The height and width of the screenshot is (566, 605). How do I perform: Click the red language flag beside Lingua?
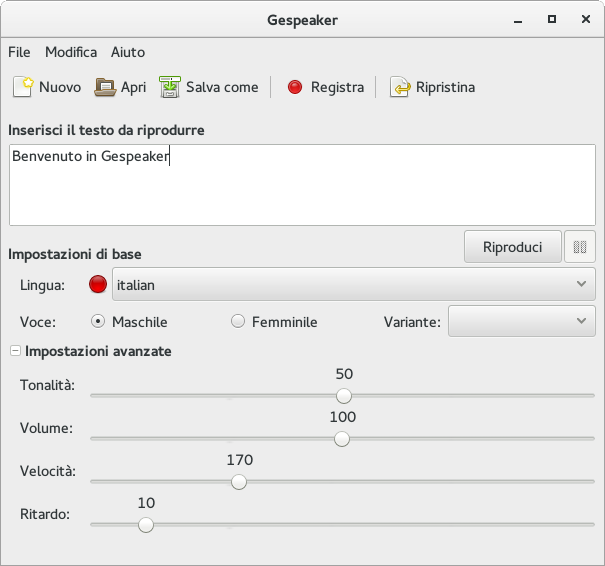(x=98, y=284)
